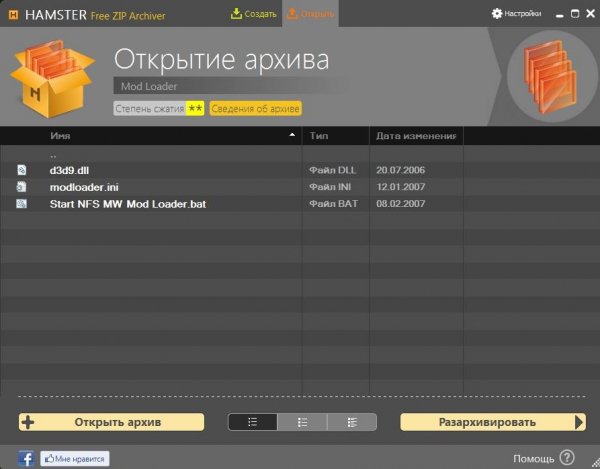The width and height of the screenshot is (600, 469).
Task: Click the Создать download-arrow icon
Action: tap(236, 14)
